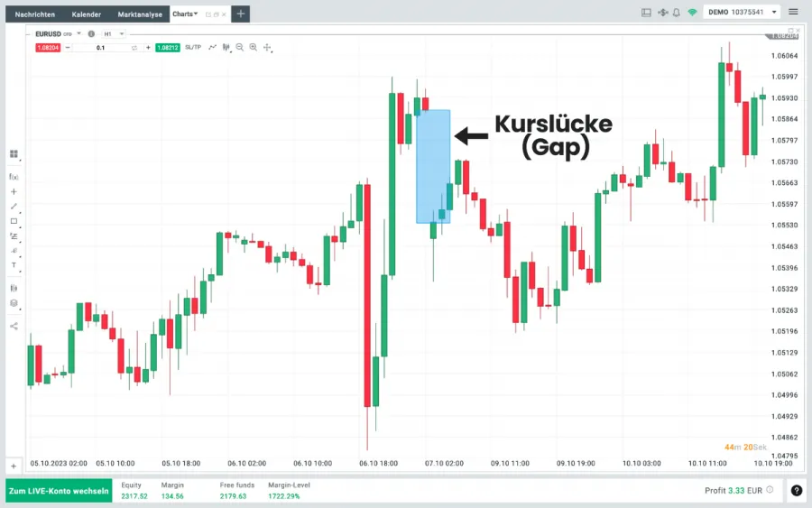The height and width of the screenshot is (508, 812).
Task: Zoom in the chart with magnifier plus
Action: (254, 47)
